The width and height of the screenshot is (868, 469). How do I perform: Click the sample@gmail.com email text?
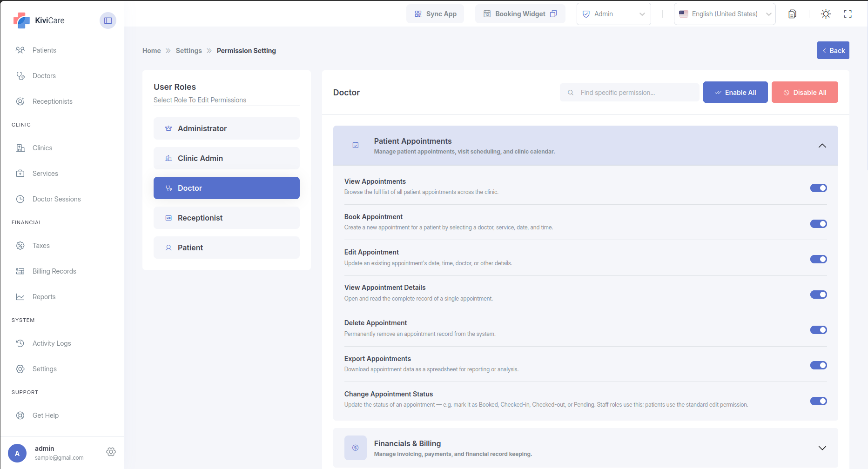[x=59, y=458]
